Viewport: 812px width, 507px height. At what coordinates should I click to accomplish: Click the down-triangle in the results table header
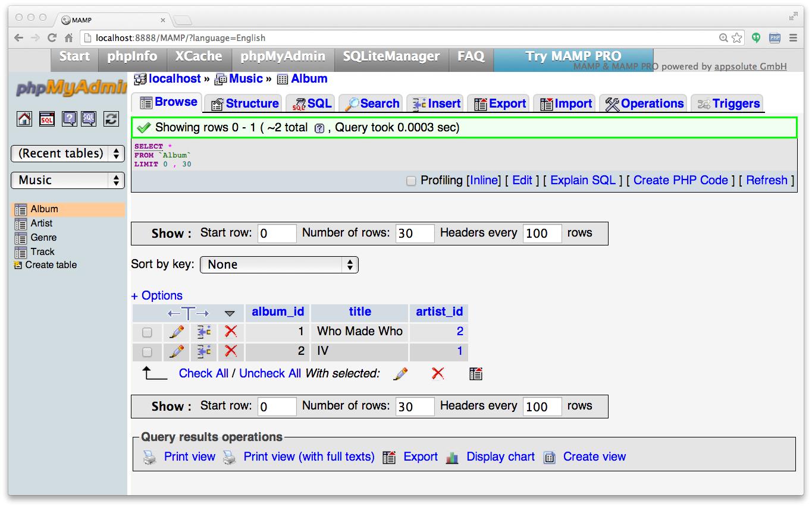coord(230,313)
